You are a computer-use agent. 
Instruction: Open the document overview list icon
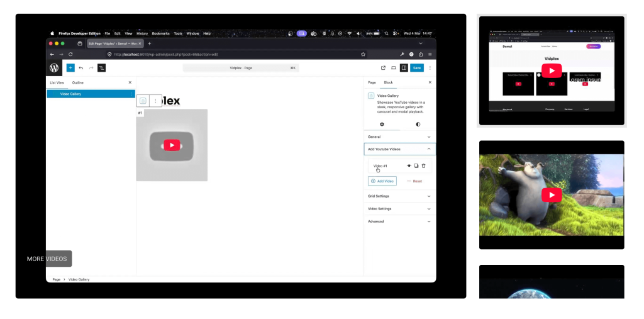click(101, 67)
